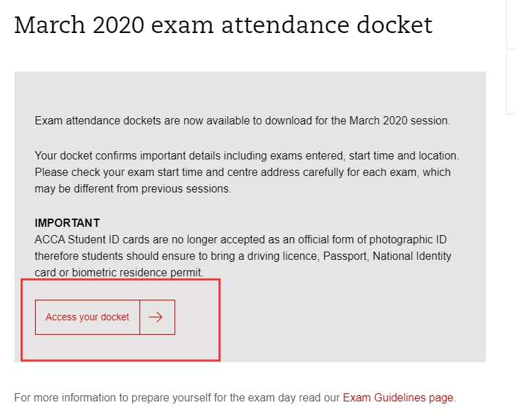Screen dimensions: 516x420
Task: Click the text 'For more information to prepare yourself'
Action: coord(177,397)
